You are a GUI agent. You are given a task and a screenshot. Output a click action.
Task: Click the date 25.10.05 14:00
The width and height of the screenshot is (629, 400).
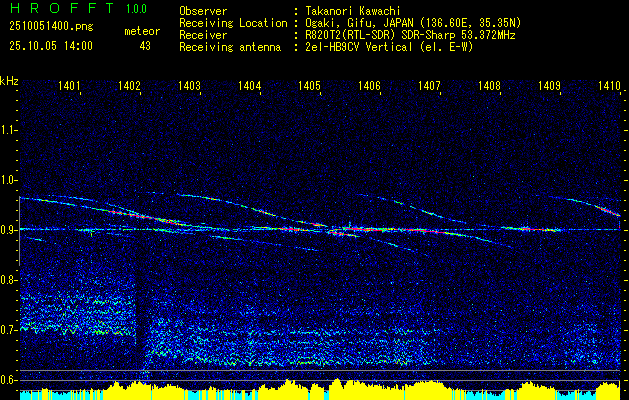pos(51,46)
